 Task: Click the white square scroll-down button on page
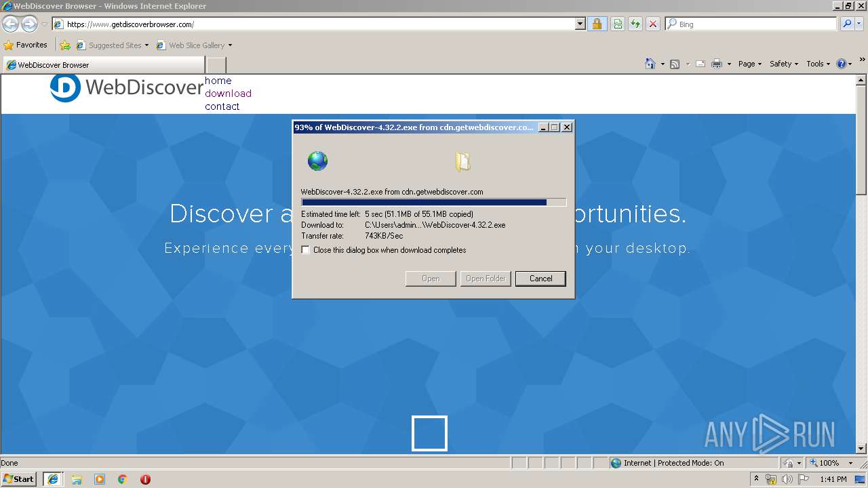click(429, 433)
